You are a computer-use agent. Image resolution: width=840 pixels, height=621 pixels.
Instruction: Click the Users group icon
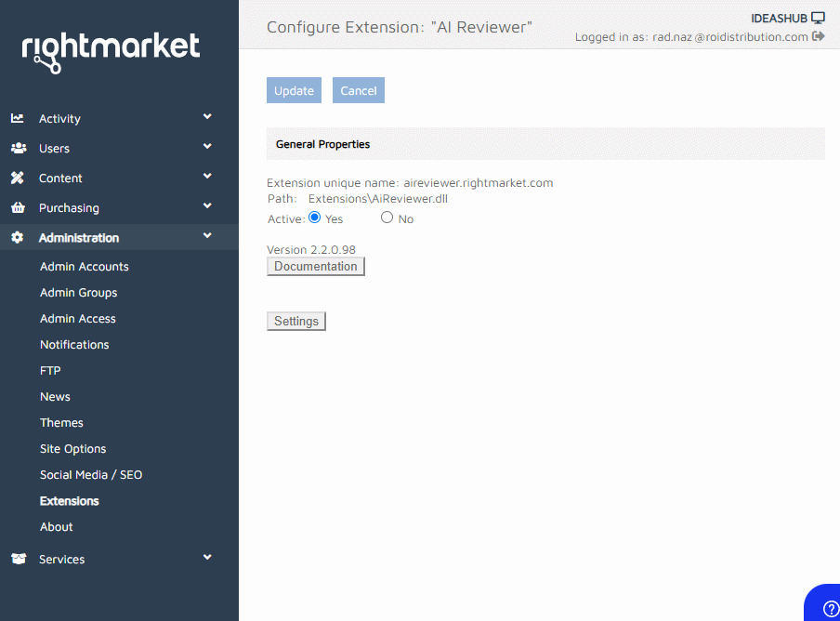point(18,148)
